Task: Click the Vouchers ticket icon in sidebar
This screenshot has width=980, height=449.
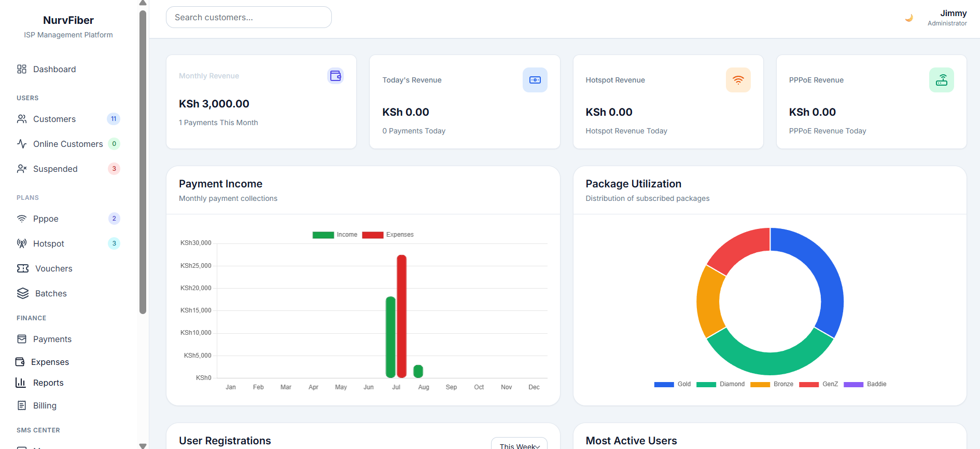Action: (23, 268)
